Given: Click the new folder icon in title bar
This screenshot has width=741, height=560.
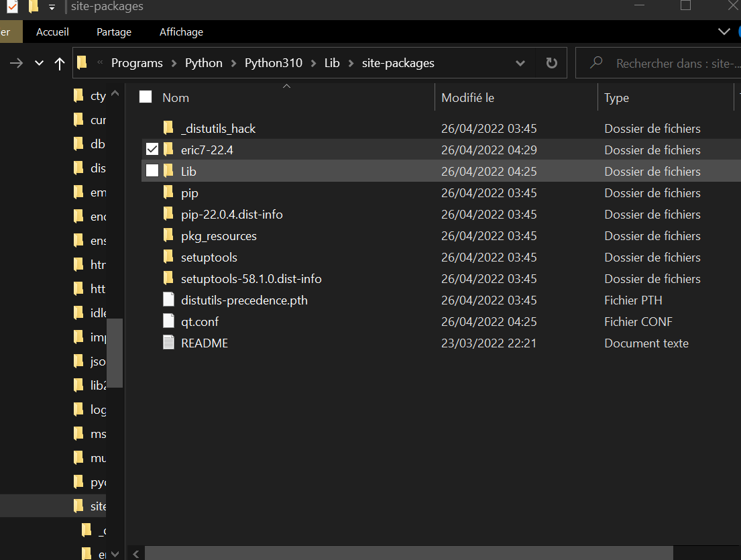Looking at the screenshot, I should click(33, 6).
